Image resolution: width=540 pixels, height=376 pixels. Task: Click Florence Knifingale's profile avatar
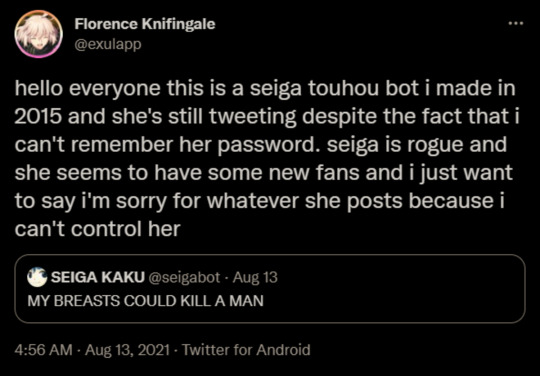[x=39, y=34]
